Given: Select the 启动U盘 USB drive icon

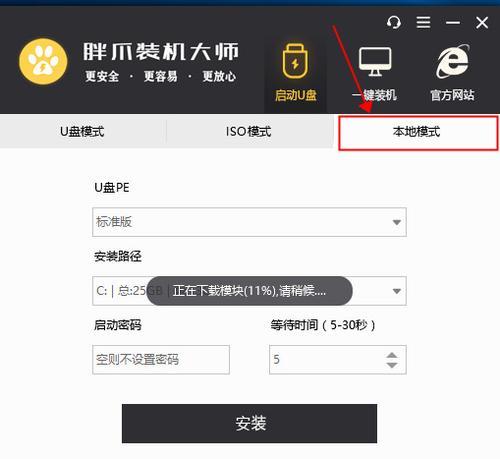Looking at the screenshot, I should pyautogui.click(x=295, y=61).
